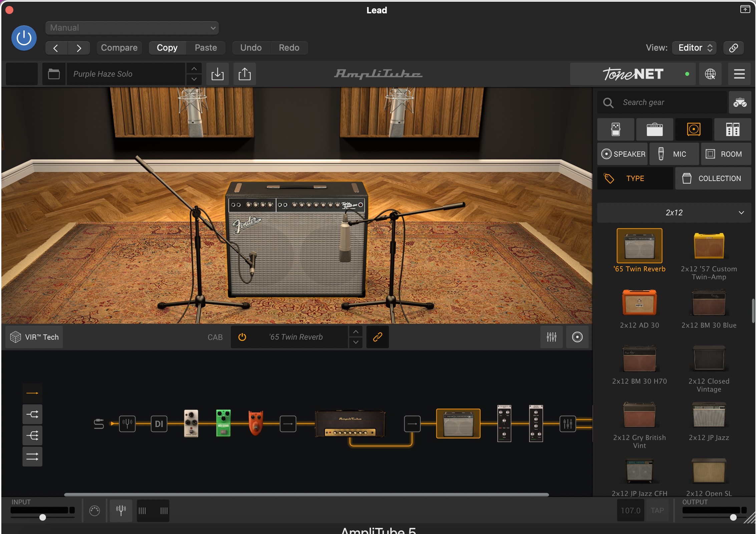Image resolution: width=756 pixels, height=534 pixels.
Task: Toggle the CAB power button
Action: (242, 337)
